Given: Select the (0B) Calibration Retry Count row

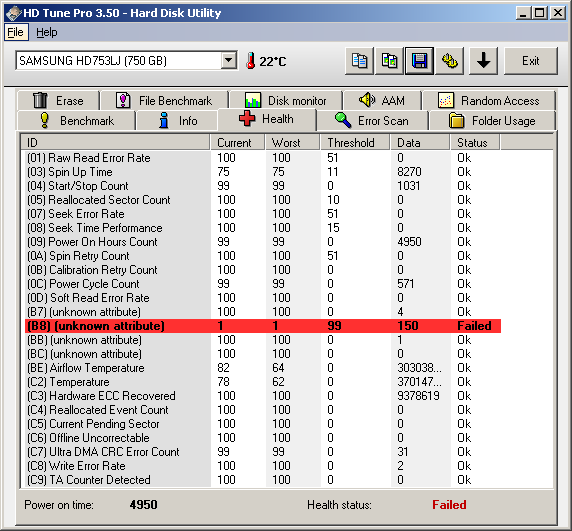Looking at the screenshot, I should tap(263, 270).
